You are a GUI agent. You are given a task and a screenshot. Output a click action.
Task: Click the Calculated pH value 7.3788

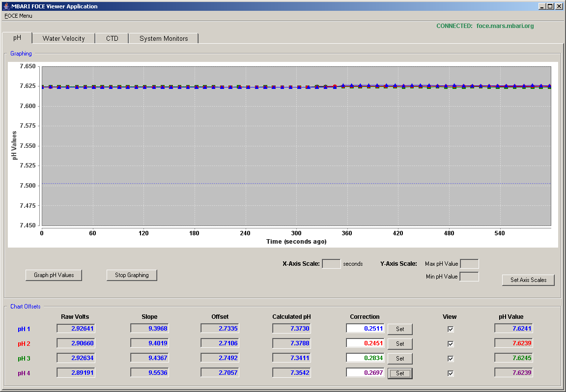292,343
